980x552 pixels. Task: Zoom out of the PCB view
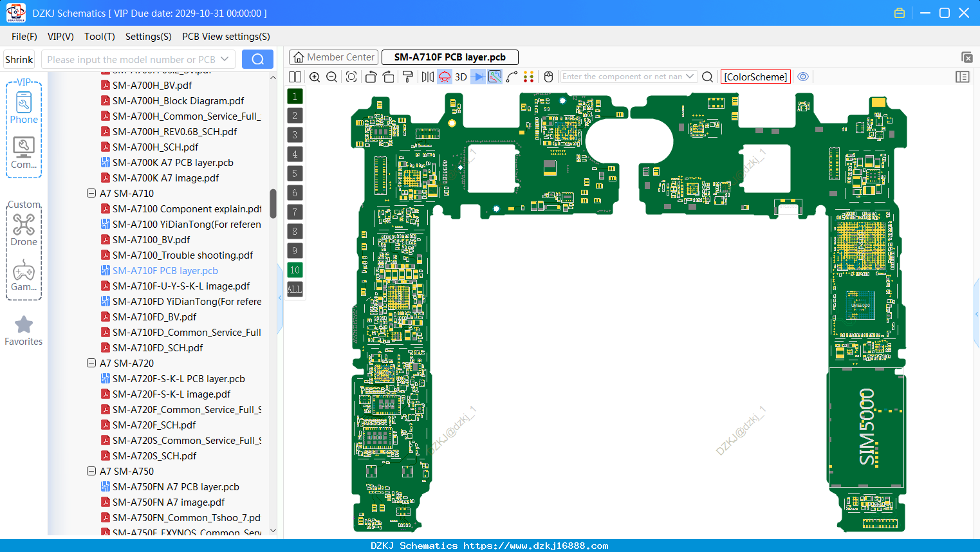coord(332,77)
